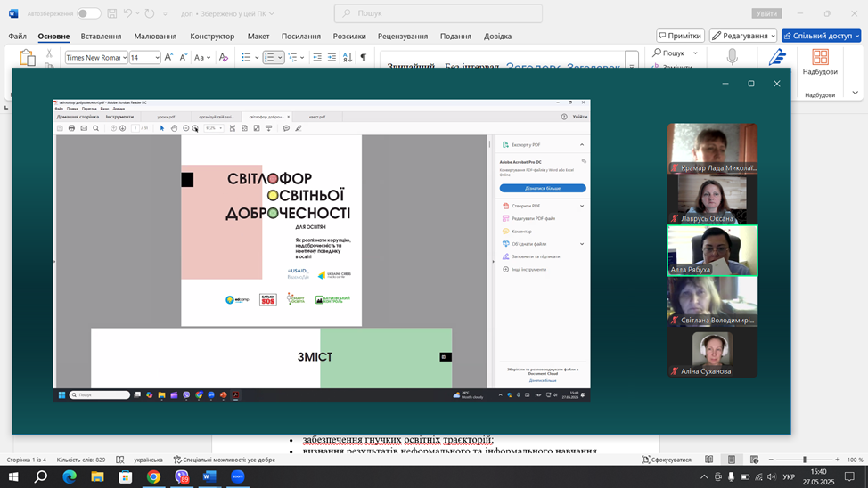Image resolution: width=868 pixels, height=488 pixels.
Task: Open the Надбудови add-ins icon
Action: click(x=820, y=59)
